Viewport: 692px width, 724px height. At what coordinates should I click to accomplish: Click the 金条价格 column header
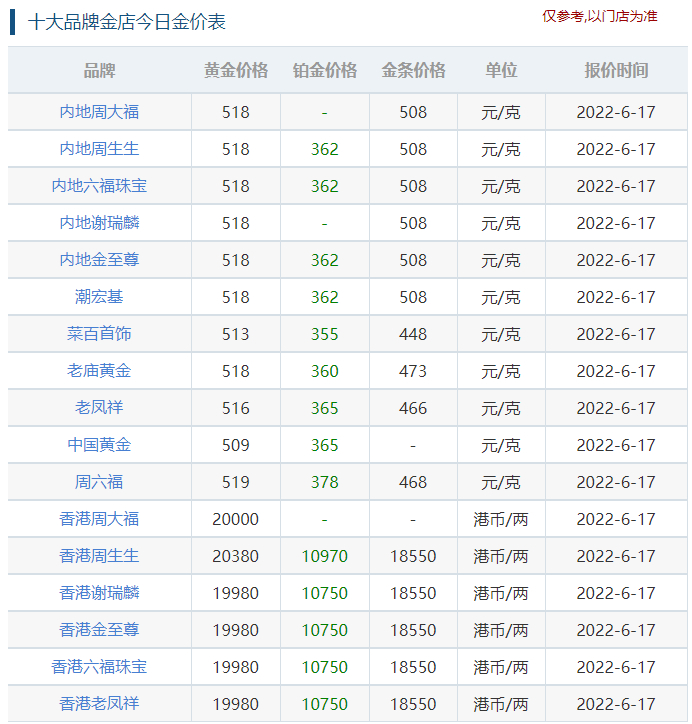coord(413,71)
